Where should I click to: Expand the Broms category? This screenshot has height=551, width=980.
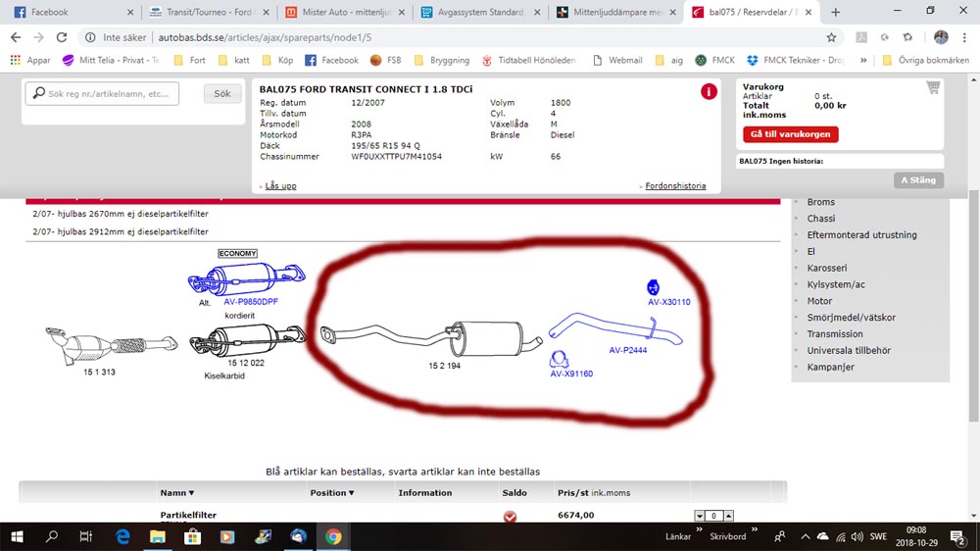(x=820, y=202)
